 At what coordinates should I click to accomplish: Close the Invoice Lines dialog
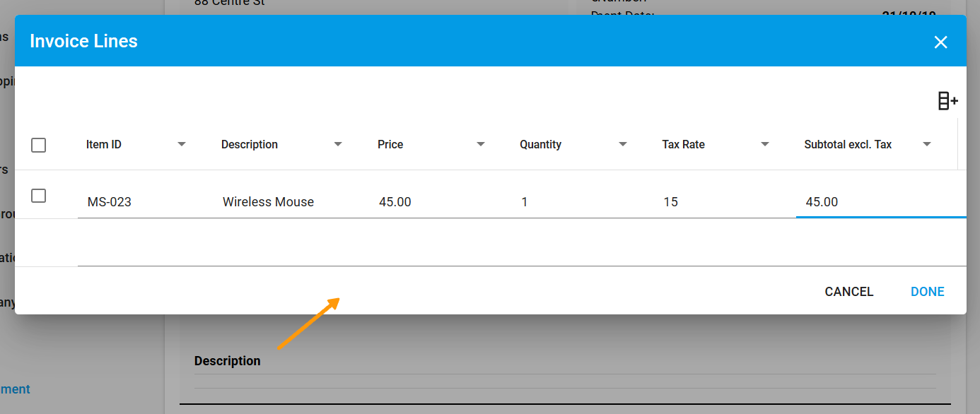point(940,42)
